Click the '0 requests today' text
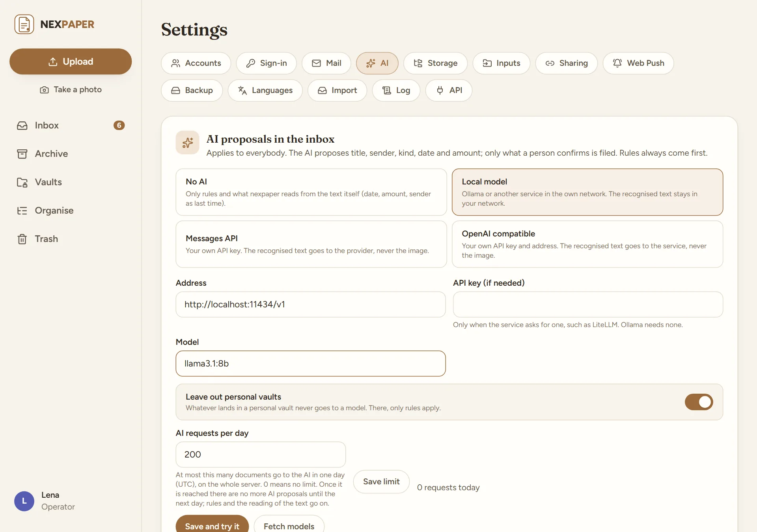The image size is (757, 532). (x=448, y=487)
